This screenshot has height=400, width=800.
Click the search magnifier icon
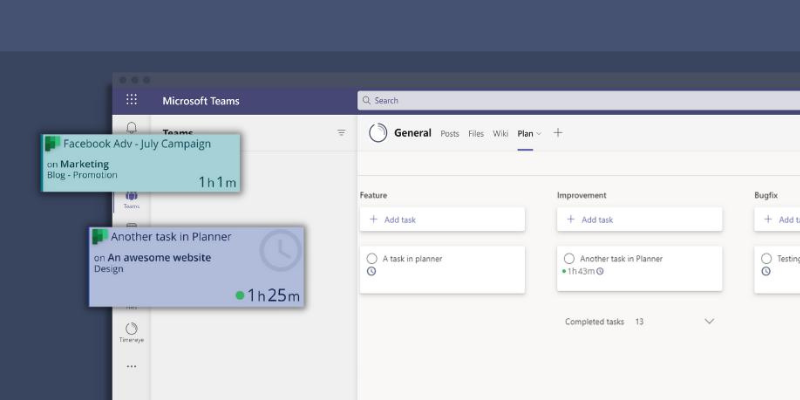point(366,101)
